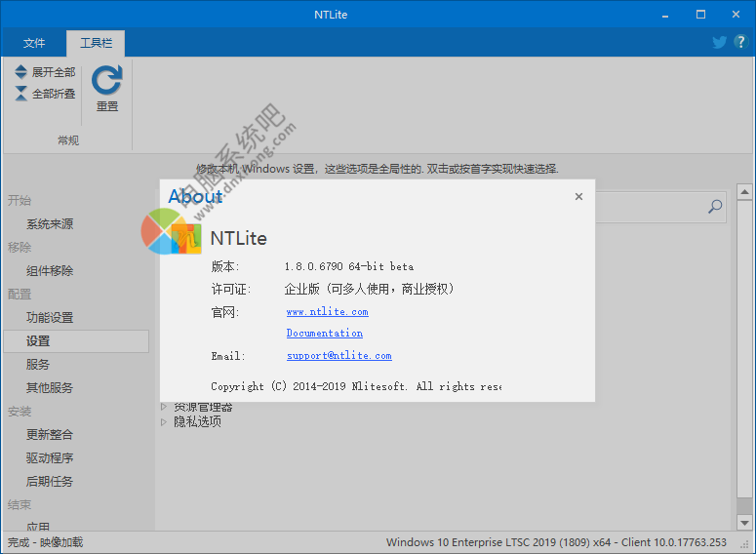Click the scrollbar down arrow

(745, 523)
